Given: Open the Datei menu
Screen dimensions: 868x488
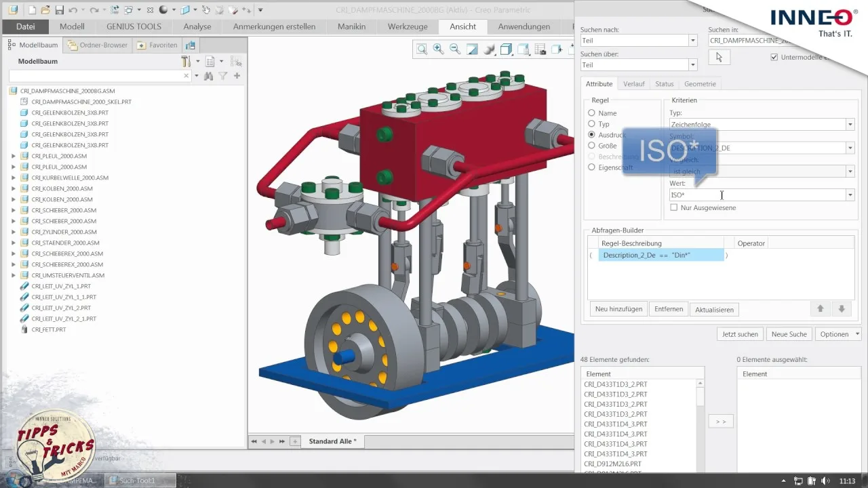Looking at the screenshot, I should click(x=25, y=26).
